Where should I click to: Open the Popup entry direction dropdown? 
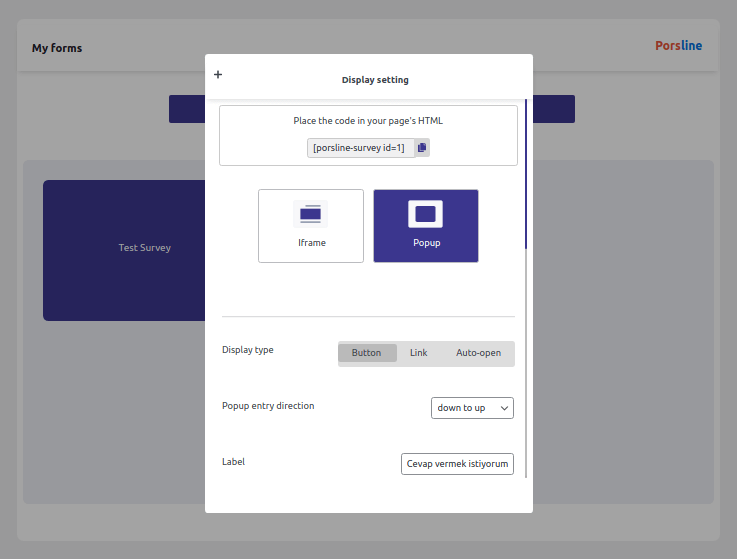pyautogui.click(x=472, y=408)
